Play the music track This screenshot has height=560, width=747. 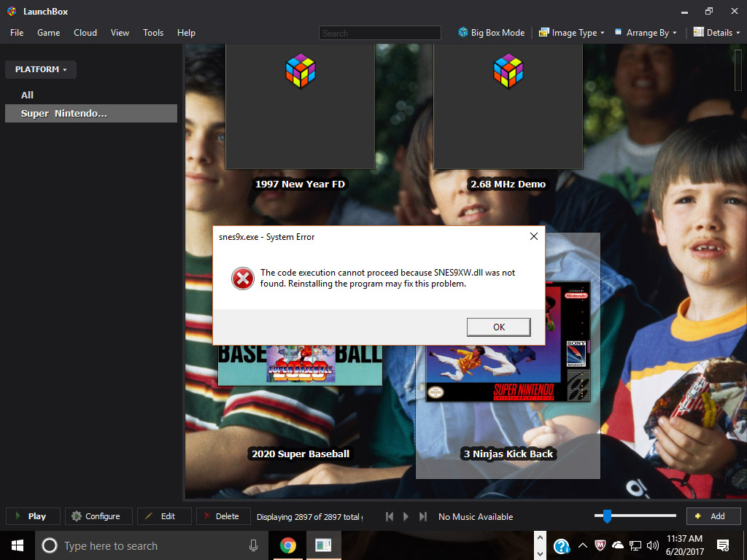click(x=406, y=517)
